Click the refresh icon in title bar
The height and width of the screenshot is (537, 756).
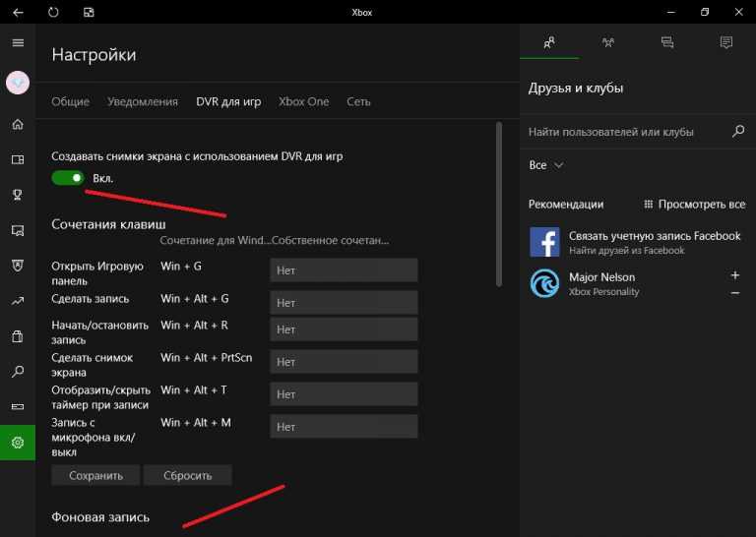coord(53,12)
